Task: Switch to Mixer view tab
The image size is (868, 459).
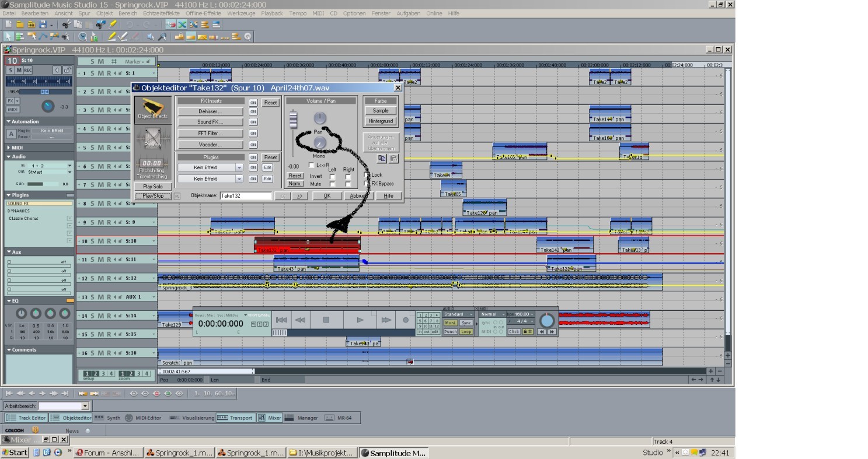Action: 270,418
